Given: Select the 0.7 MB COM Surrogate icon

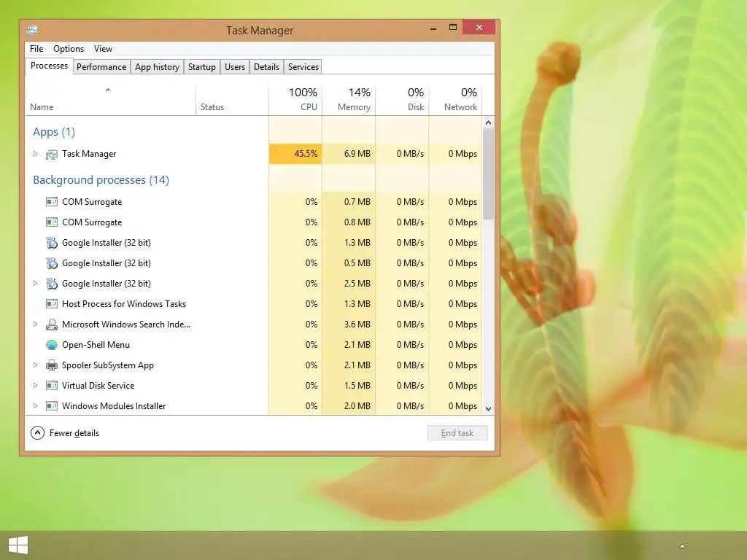Looking at the screenshot, I should tap(52, 202).
